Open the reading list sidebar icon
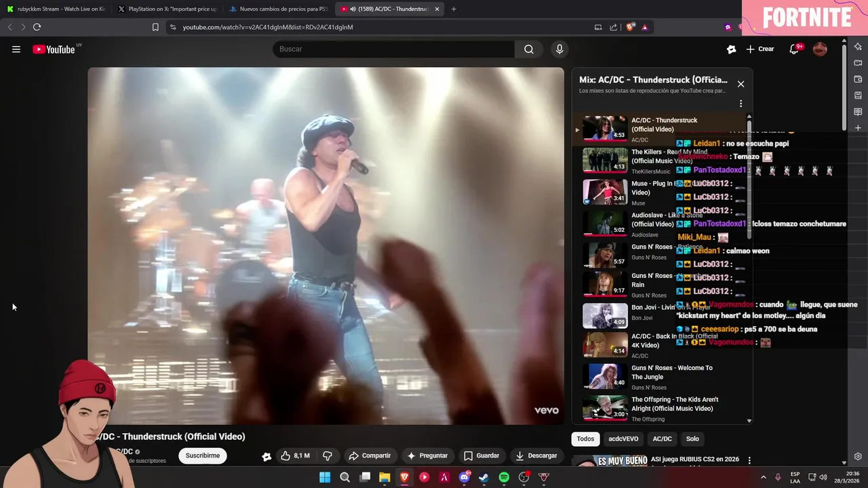Image resolution: width=868 pixels, height=488 pixels. click(858, 112)
